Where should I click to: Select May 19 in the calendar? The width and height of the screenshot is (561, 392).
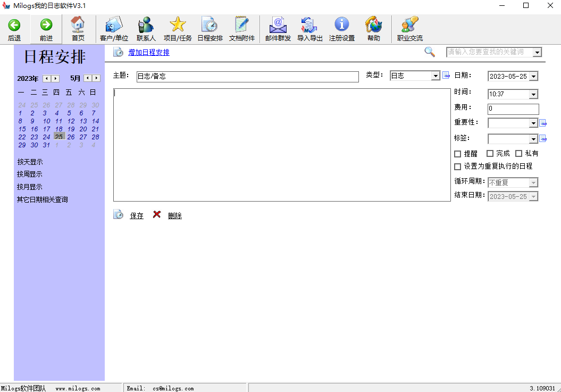[71, 129]
